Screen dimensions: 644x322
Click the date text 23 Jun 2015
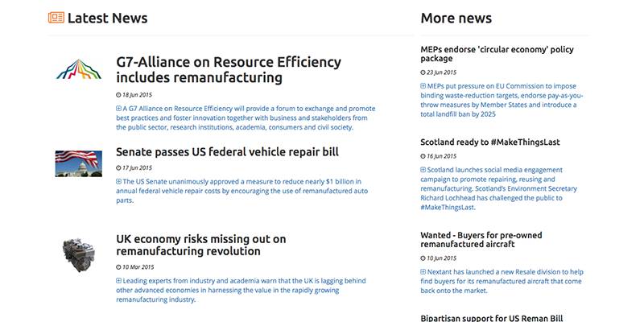pyautogui.click(x=441, y=72)
